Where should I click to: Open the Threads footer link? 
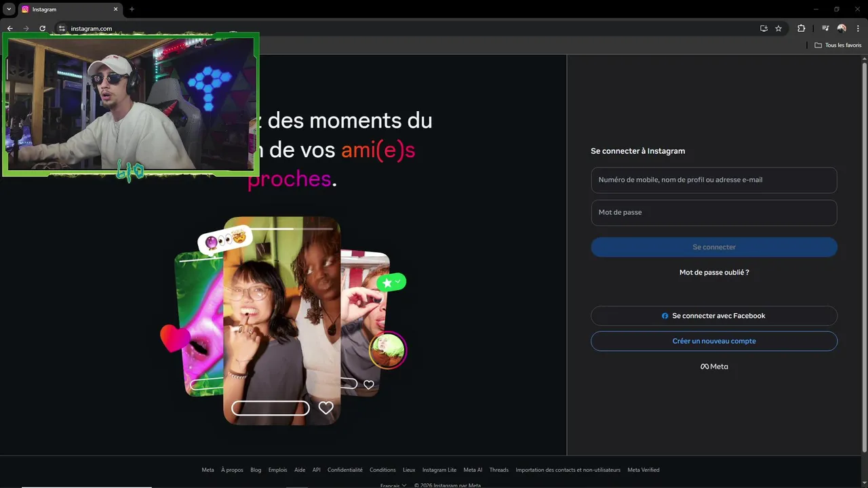click(499, 470)
